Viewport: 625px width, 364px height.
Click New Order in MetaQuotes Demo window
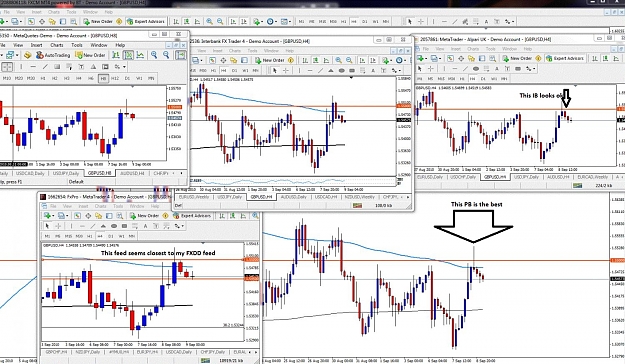pos(90,55)
